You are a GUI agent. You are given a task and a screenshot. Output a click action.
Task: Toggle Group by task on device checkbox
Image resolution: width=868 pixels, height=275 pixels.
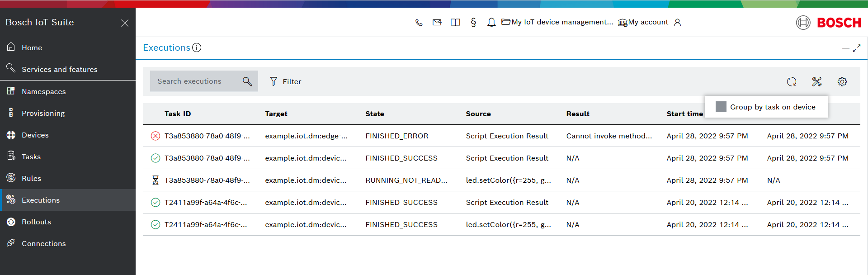[721, 107]
